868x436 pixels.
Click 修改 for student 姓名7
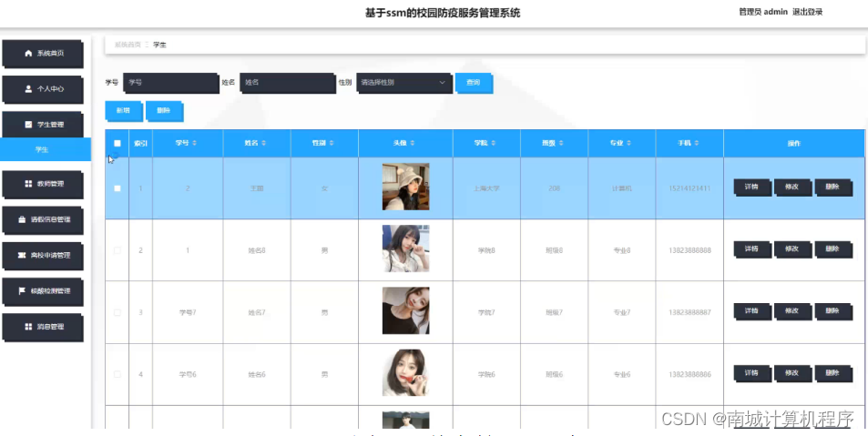click(x=792, y=311)
